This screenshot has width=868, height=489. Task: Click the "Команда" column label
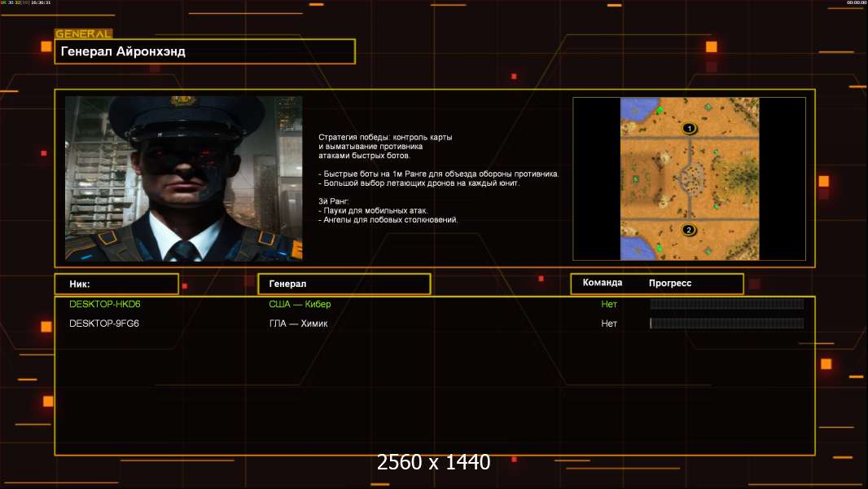(603, 283)
